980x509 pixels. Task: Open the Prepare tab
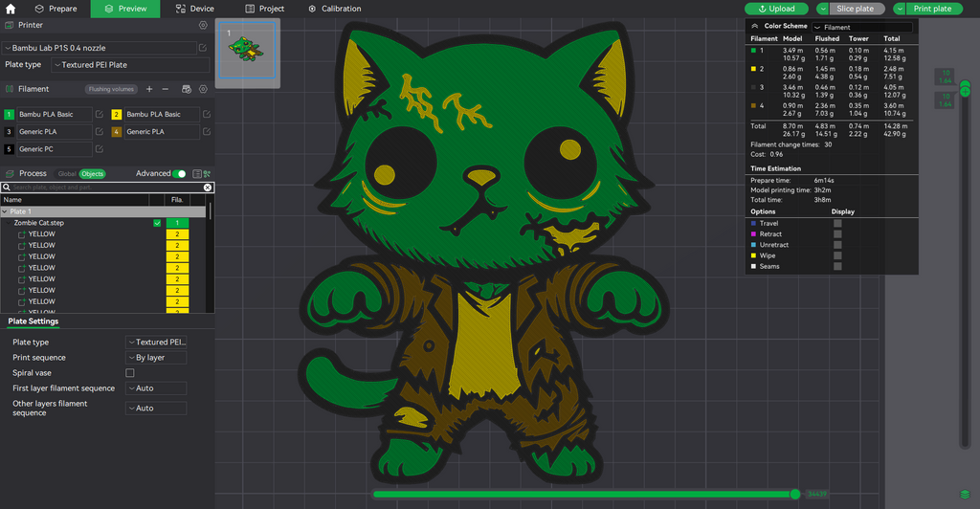click(56, 9)
